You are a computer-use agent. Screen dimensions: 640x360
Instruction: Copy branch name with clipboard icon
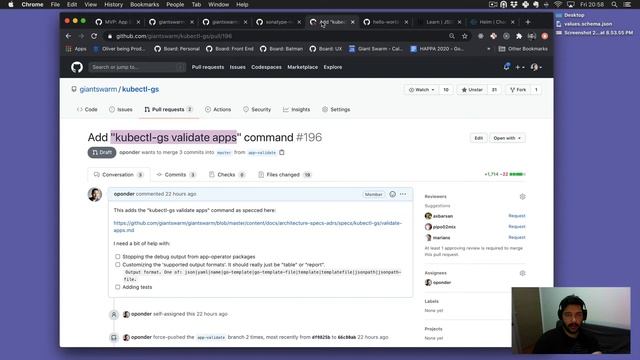(x=282, y=152)
